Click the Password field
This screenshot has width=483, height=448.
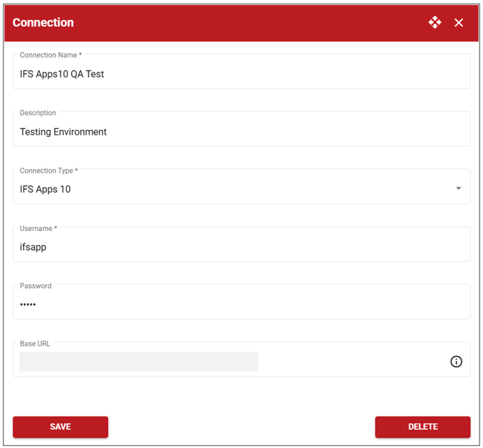[241, 302]
